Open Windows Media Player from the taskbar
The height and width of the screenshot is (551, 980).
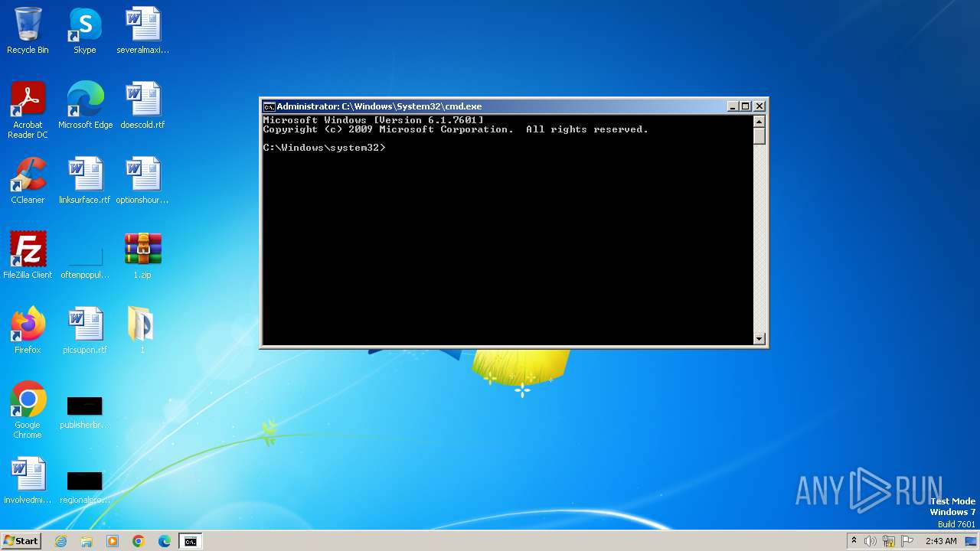coord(113,541)
